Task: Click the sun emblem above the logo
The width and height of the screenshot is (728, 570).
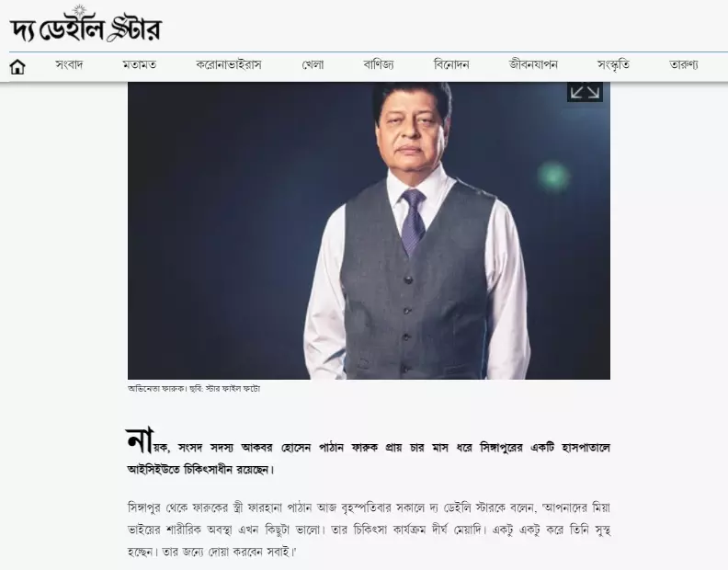Action: [x=79, y=11]
